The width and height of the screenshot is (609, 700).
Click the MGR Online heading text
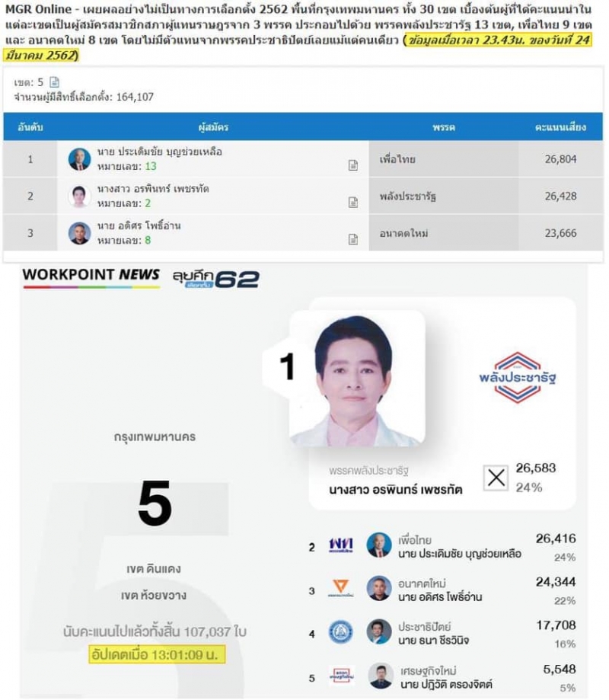coord(38,9)
